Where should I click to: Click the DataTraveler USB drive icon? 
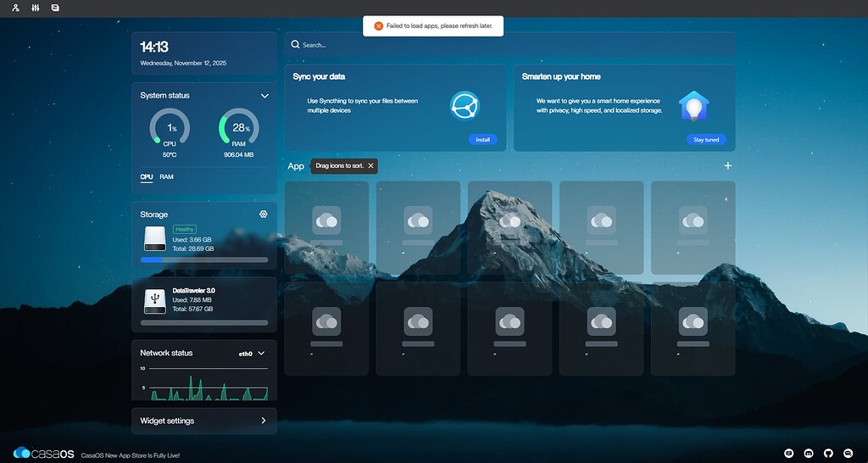(155, 300)
